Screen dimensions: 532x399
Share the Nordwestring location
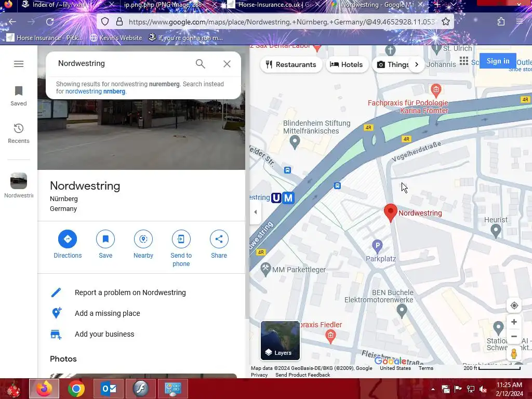click(219, 244)
